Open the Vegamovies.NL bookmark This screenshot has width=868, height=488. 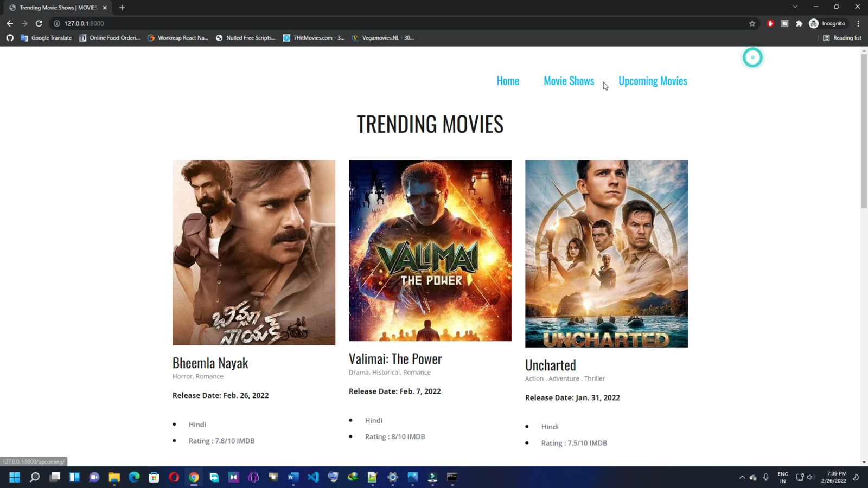click(x=383, y=38)
